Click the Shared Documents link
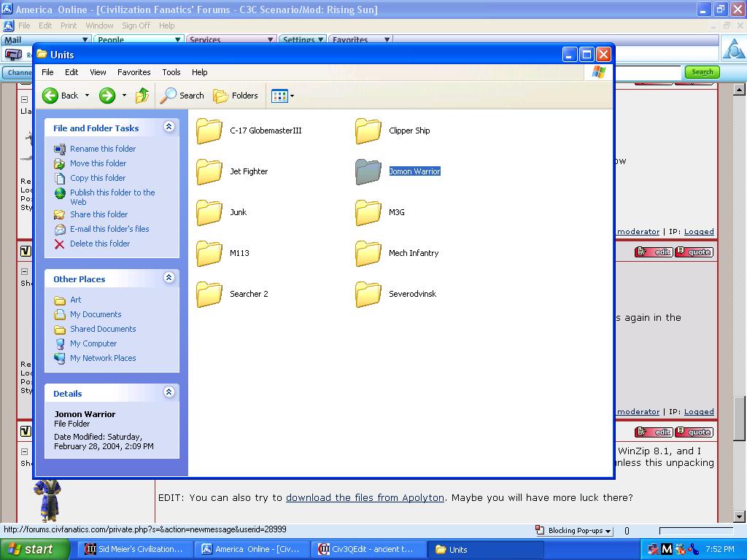This screenshot has height=560, width=747. coord(103,329)
